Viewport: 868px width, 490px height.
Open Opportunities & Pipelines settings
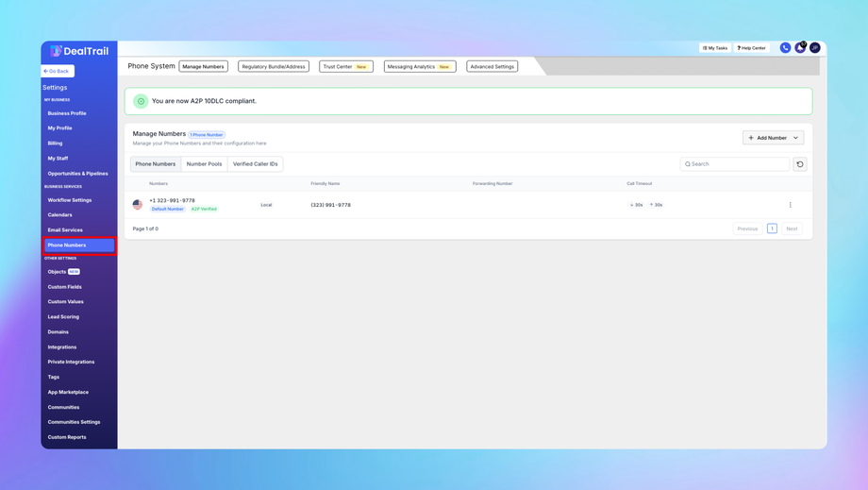[x=77, y=174]
